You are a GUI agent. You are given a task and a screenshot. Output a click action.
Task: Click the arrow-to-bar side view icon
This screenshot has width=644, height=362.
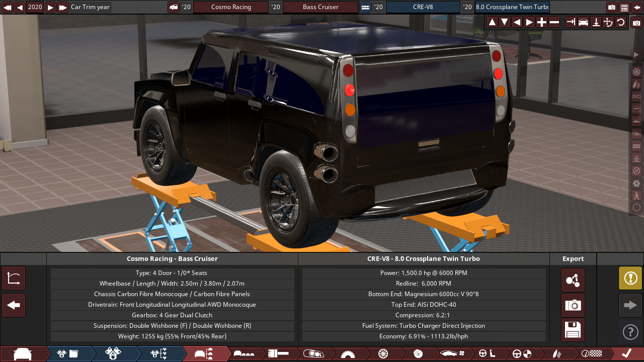(571, 22)
